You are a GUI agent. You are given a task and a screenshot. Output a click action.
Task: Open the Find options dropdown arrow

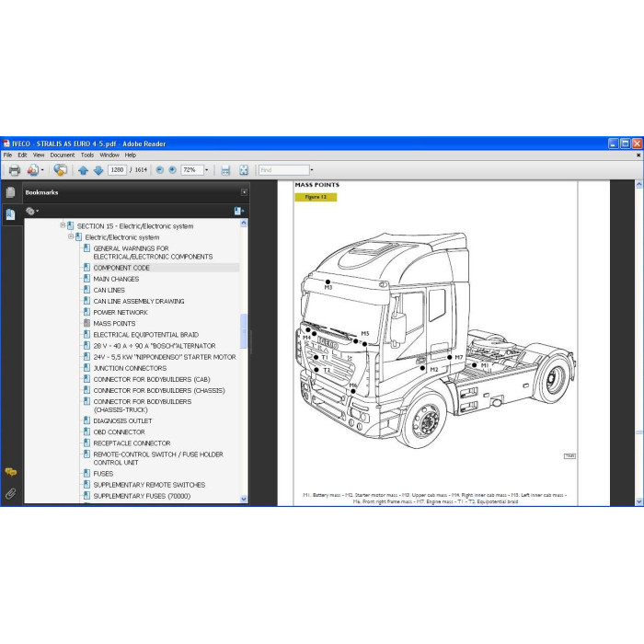click(x=312, y=170)
